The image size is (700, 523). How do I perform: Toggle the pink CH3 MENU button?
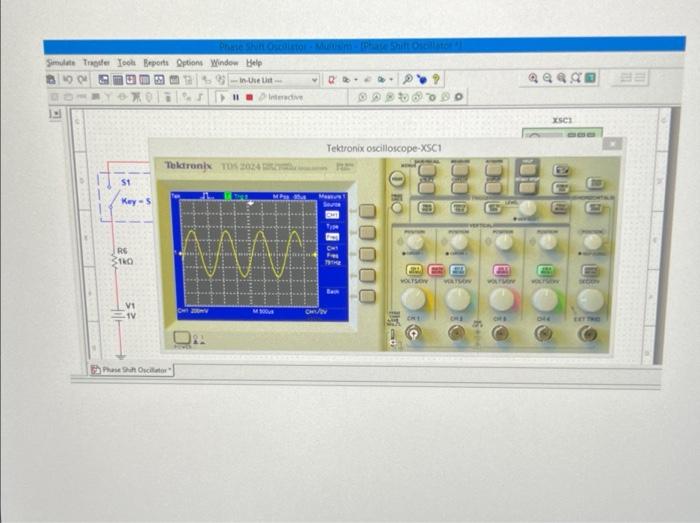[502, 270]
